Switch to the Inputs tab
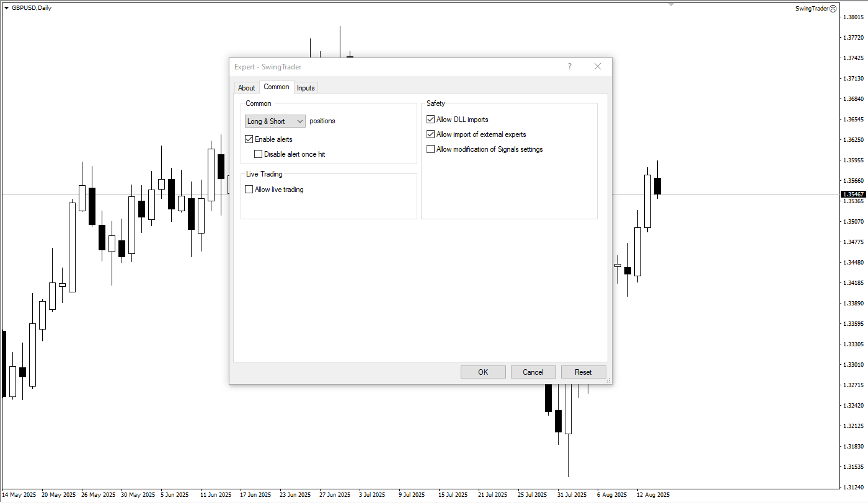 point(306,88)
